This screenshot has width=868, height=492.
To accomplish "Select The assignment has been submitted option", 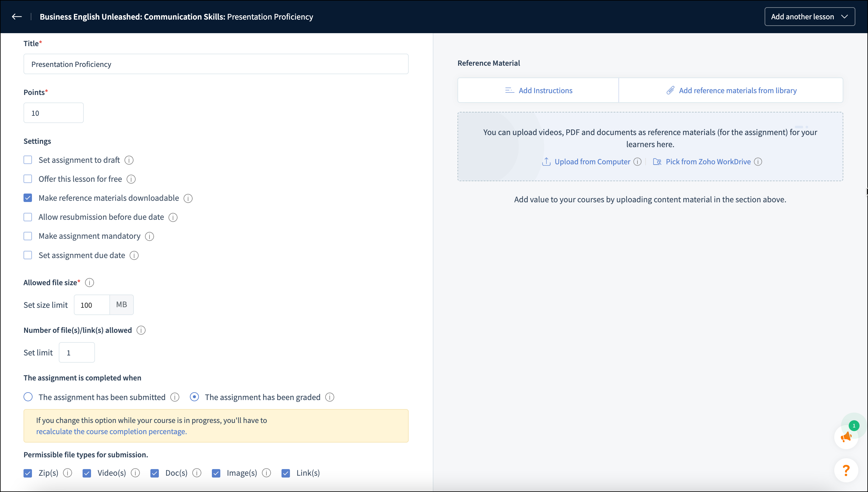I will 28,397.
